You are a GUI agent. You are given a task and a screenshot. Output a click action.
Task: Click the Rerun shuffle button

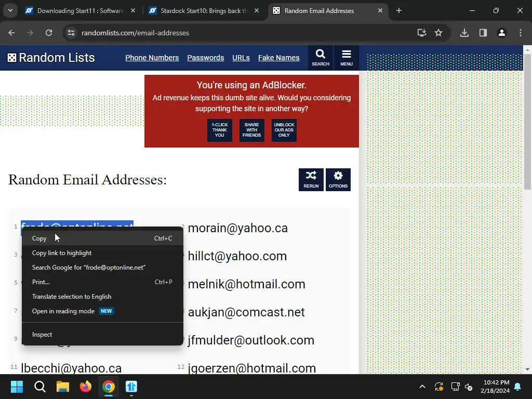pos(311,179)
